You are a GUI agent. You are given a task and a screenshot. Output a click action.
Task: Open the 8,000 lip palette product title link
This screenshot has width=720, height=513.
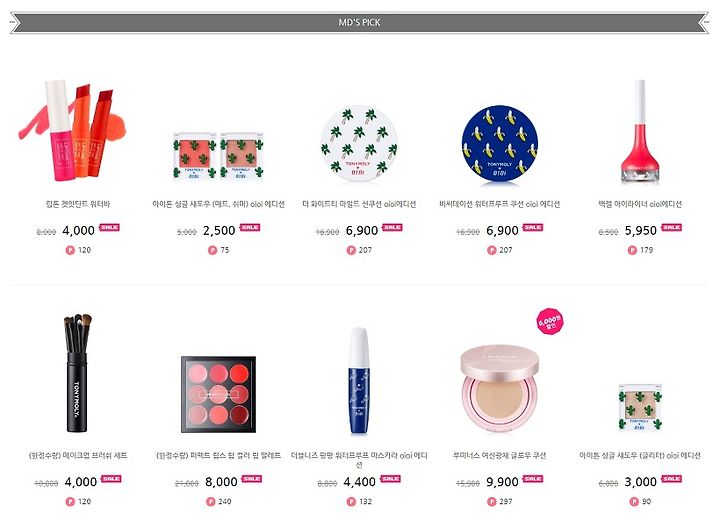pos(219,456)
